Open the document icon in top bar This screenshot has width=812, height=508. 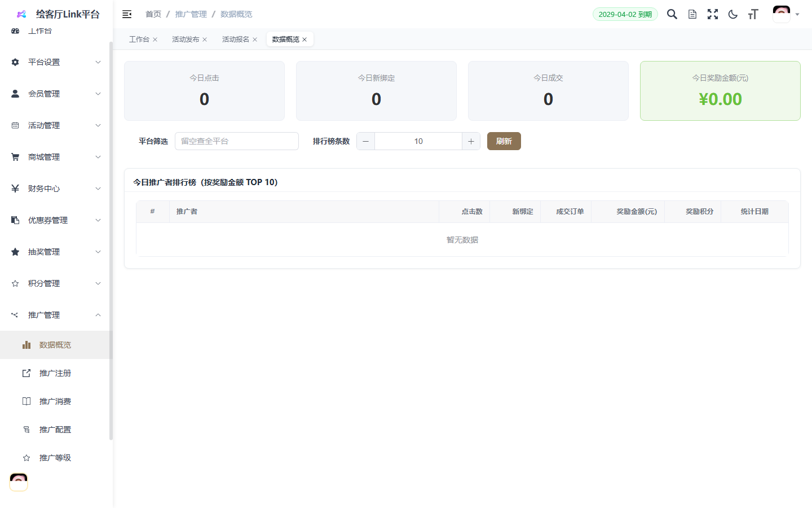(x=692, y=14)
